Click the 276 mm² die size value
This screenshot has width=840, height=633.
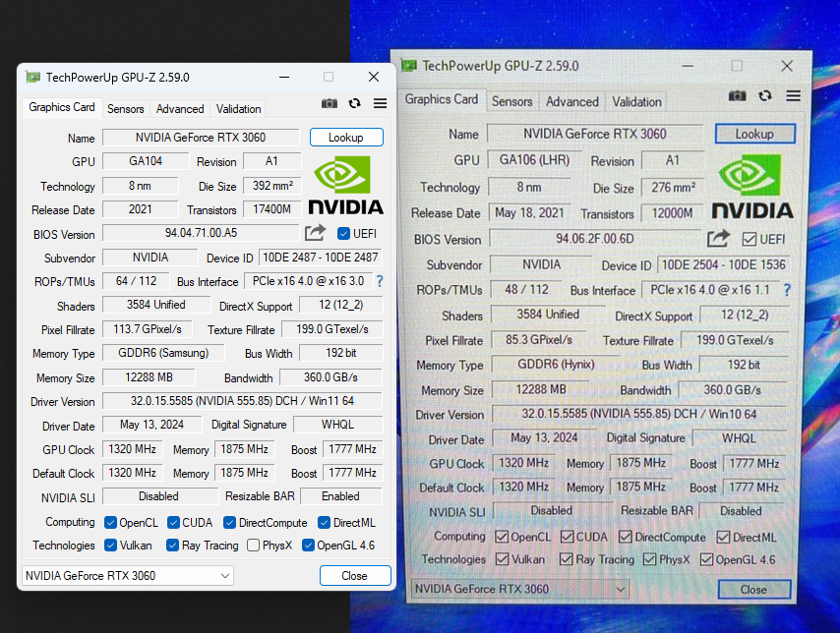pyautogui.click(x=673, y=187)
